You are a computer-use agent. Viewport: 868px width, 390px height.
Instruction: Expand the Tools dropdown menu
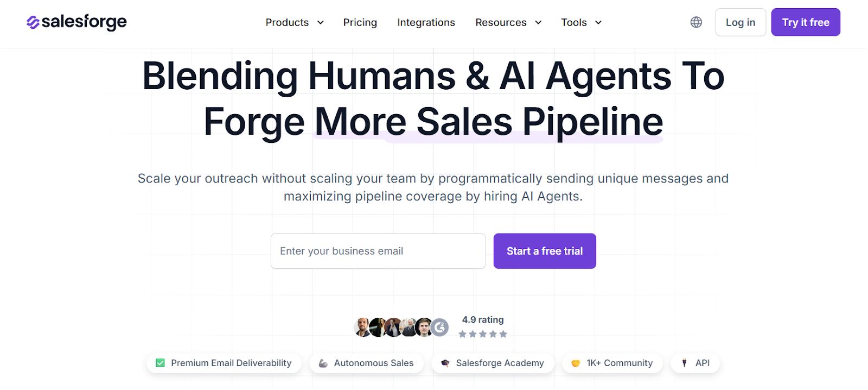point(580,22)
